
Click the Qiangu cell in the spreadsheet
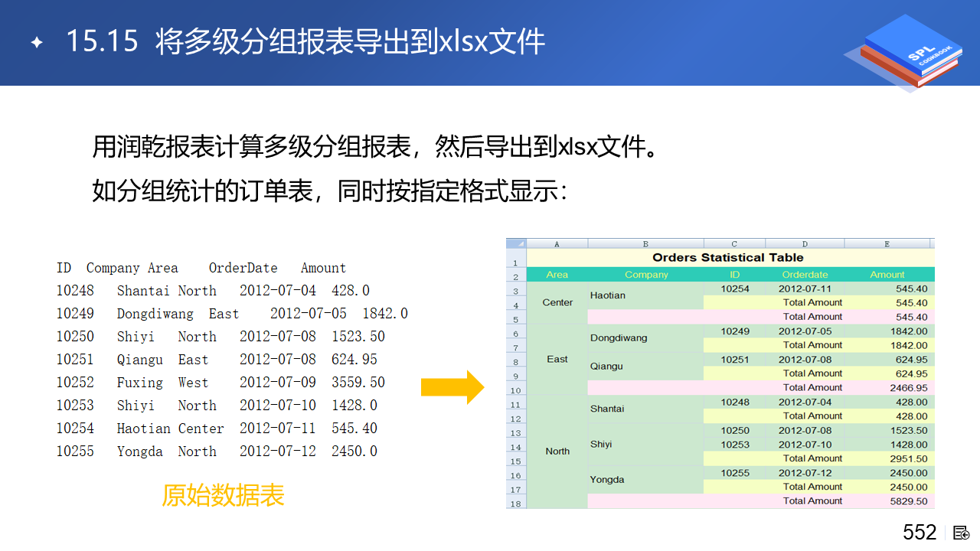click(645, 366)
